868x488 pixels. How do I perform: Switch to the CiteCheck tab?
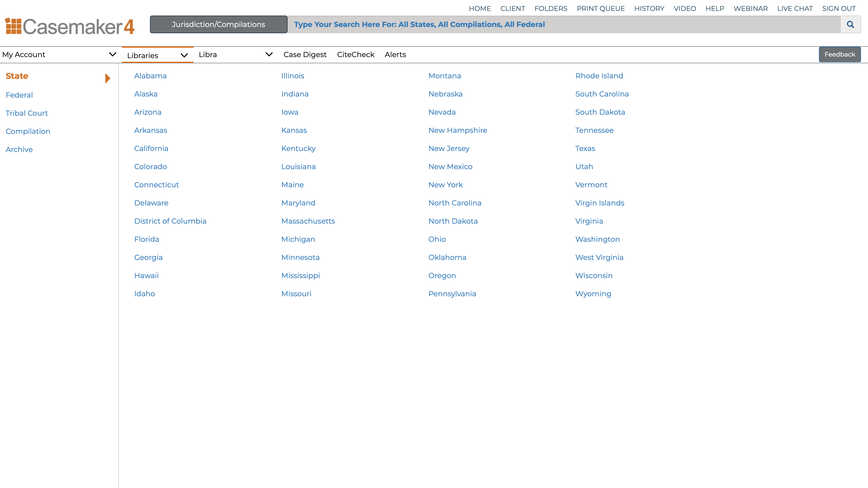coord(356,54)
